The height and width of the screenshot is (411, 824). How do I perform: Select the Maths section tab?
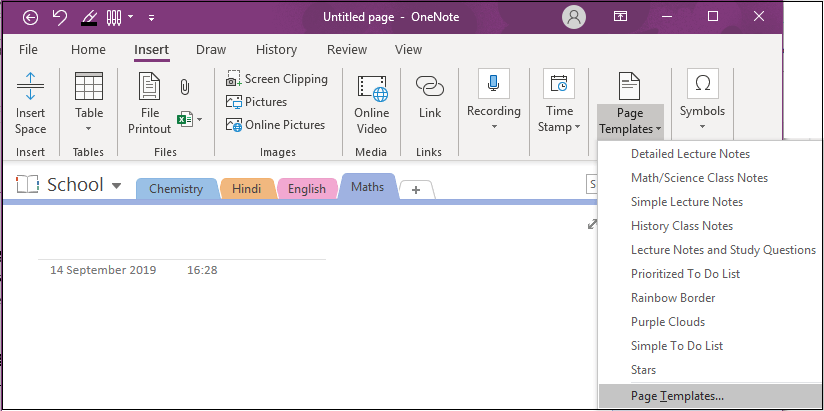point(367,187)
